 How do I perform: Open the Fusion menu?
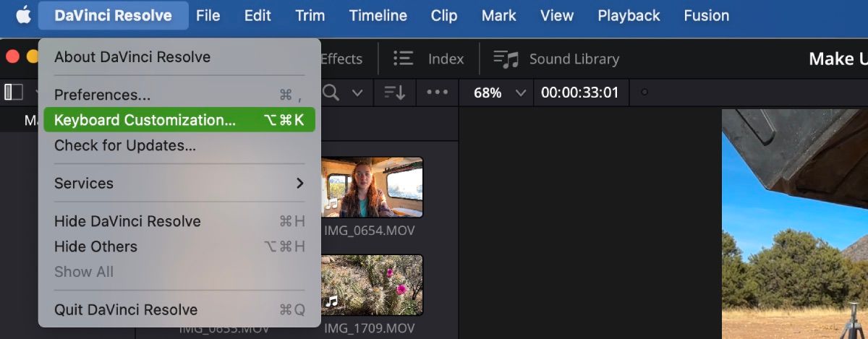706,15
